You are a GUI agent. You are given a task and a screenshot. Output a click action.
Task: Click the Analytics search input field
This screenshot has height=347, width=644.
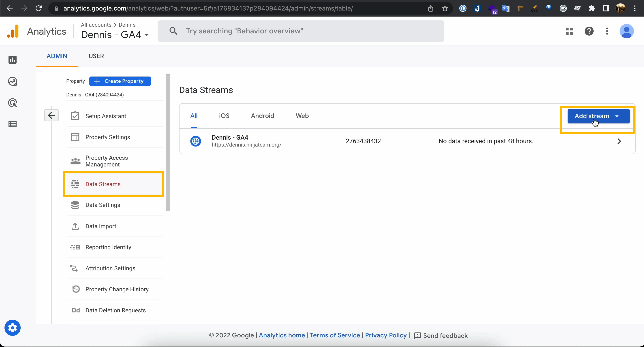[x=301, y=31]
